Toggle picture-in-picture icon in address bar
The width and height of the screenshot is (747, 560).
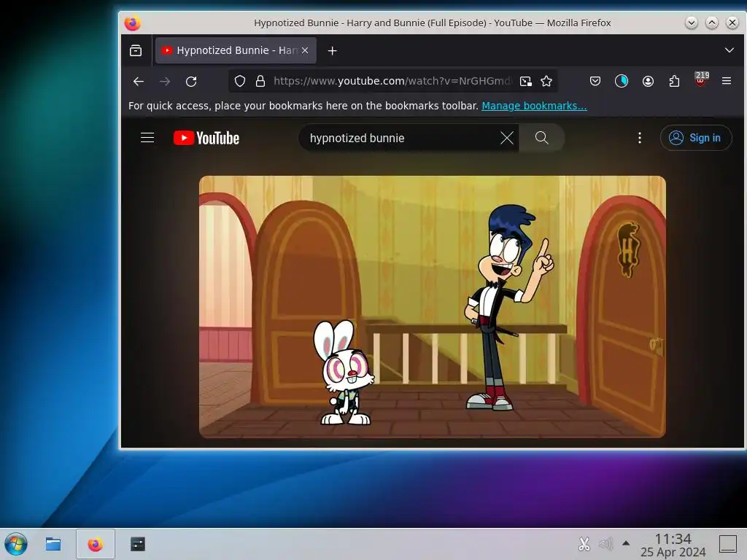click(525, 82)
